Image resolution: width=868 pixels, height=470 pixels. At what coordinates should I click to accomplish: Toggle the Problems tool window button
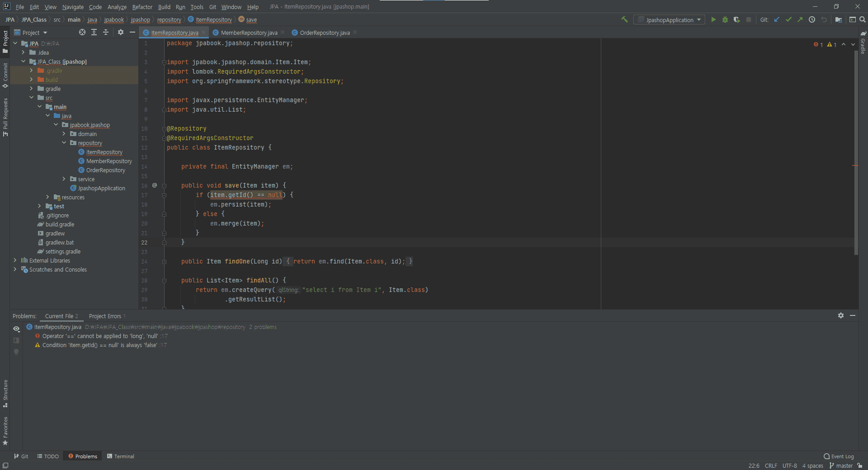pyautogui.click(x=83, y=456)
